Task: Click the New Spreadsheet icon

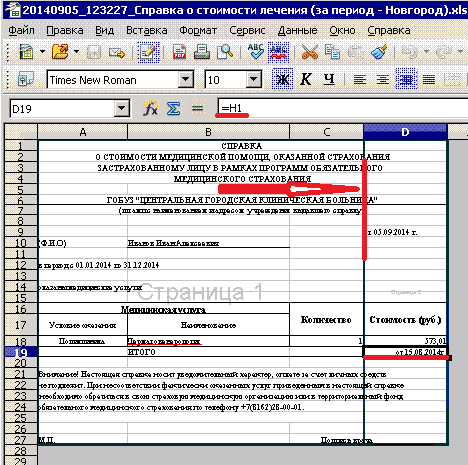Action: [26, 52]
